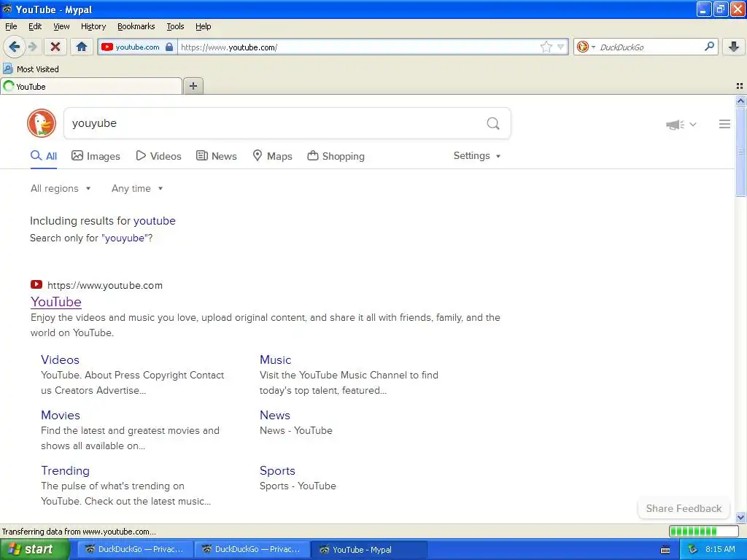Switch to Videos results
Viewport: 747px width, 560px height.
(158, 156)
